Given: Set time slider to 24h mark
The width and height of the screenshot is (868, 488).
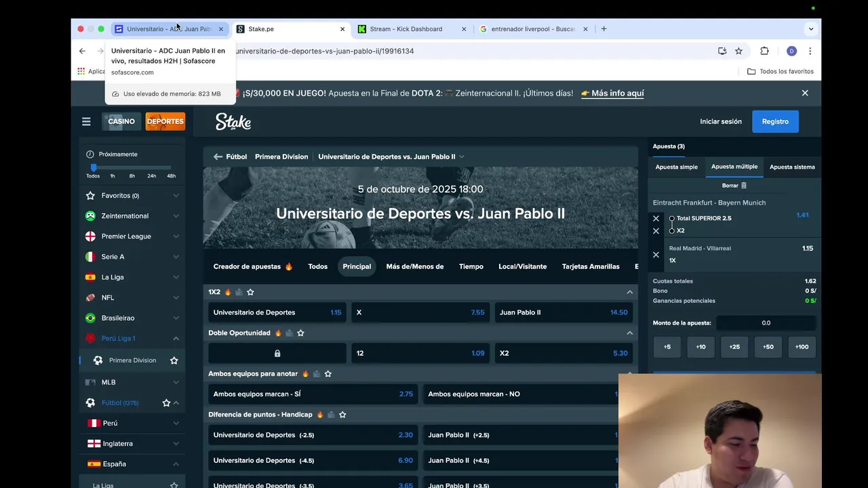Looking at the screenshot, I should click(x=152, y=176).
